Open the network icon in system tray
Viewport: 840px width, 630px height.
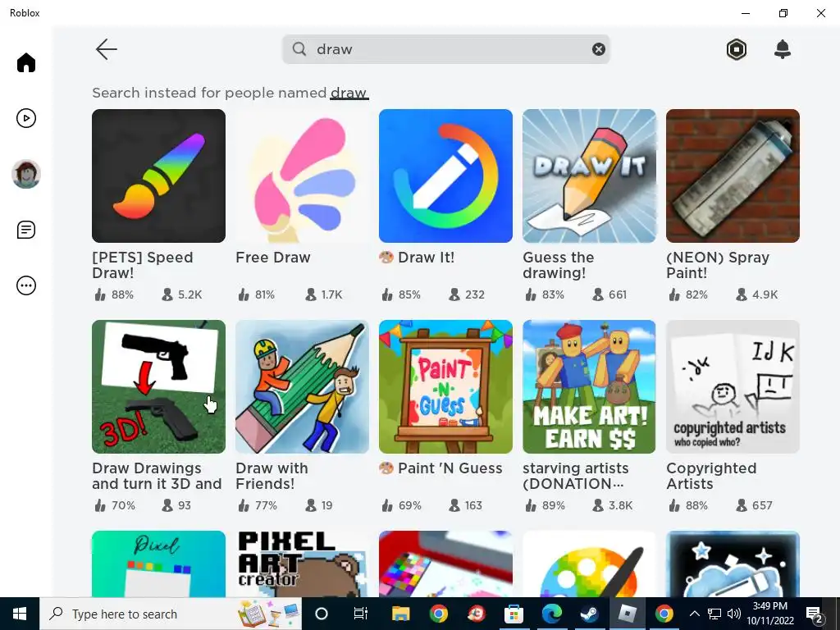[714, 614]
